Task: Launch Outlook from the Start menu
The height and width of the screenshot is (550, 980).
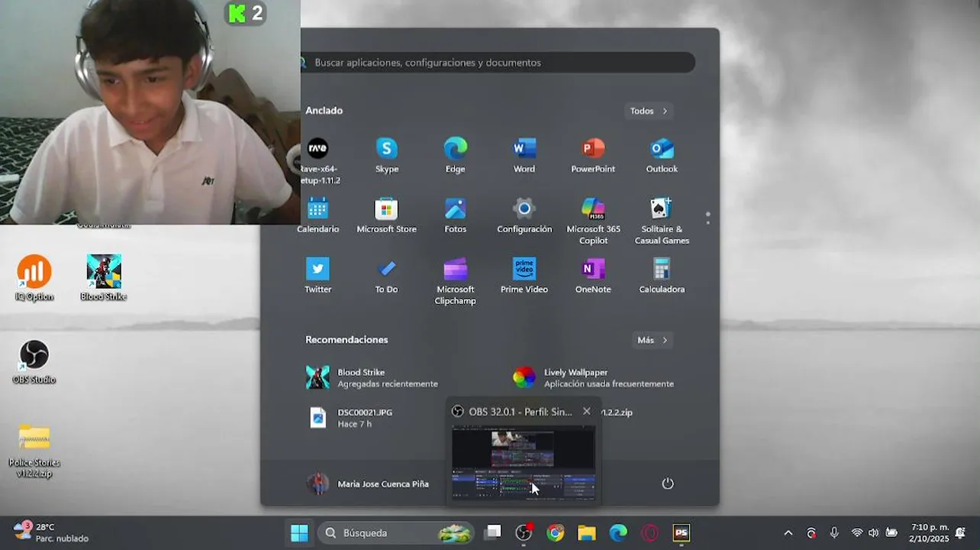Action: point(662,155)
